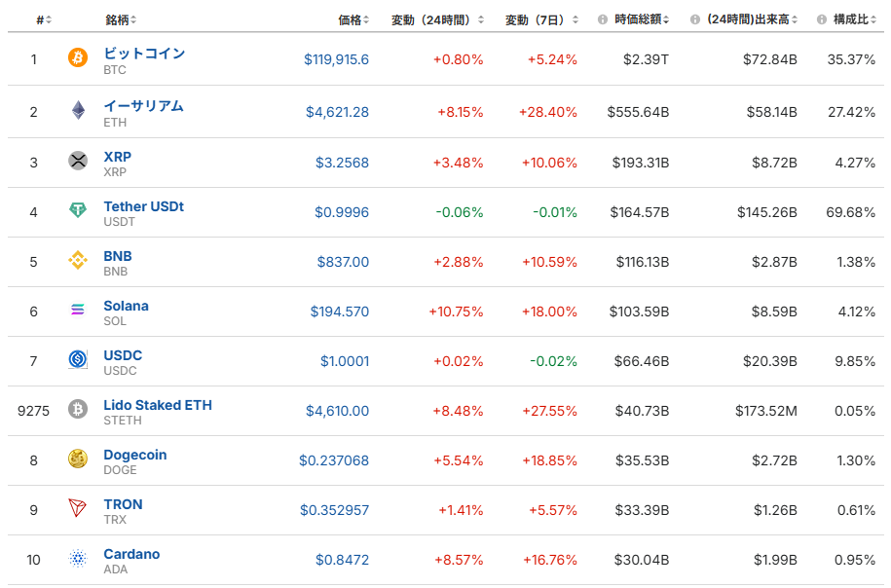The height and width of the screenshot is (588, 891).
Task: Click the Bitcoin coin logo icon
Action: click(x=78, y=57)
